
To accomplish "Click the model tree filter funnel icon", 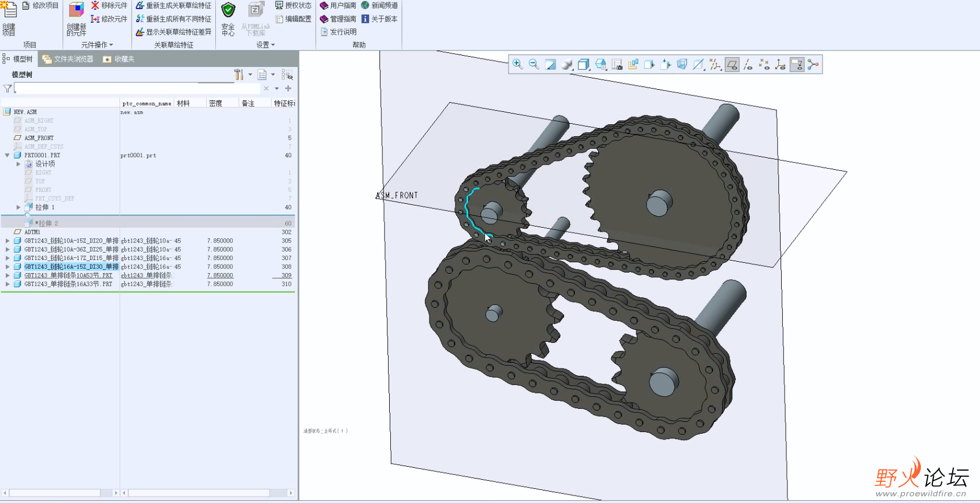I will pyautogui.click(x=7, y=89).
